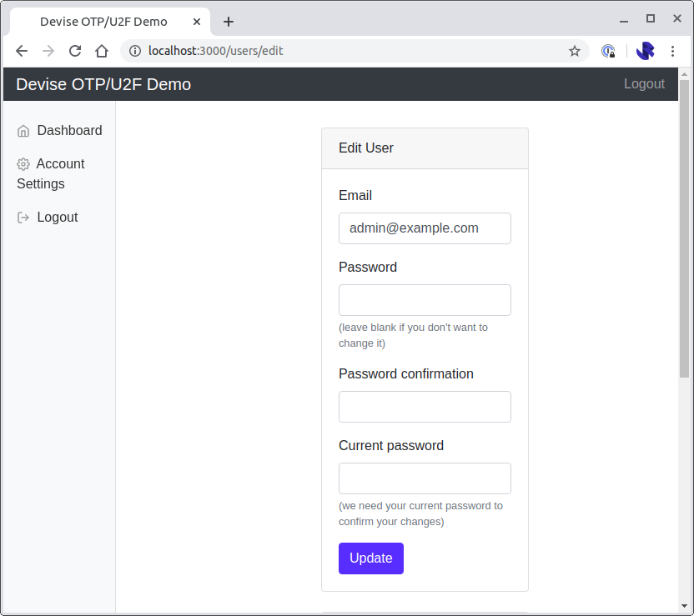Submit the form with Update button

click(371, 558)
